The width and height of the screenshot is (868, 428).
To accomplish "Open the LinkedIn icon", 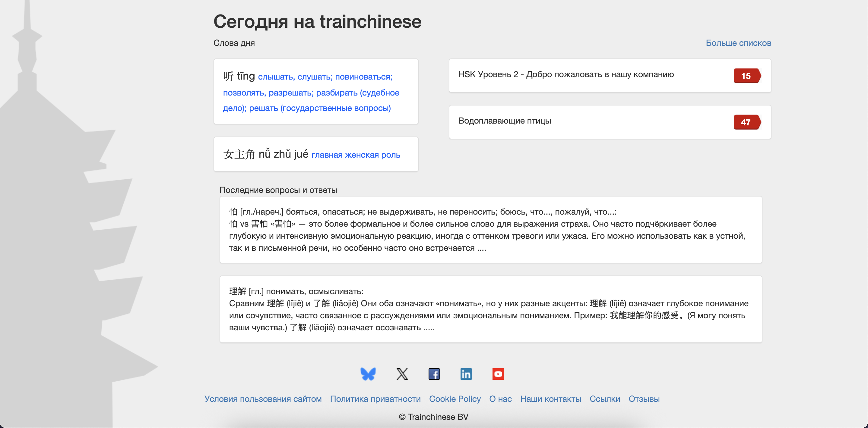I will click(x=466, y=374).
